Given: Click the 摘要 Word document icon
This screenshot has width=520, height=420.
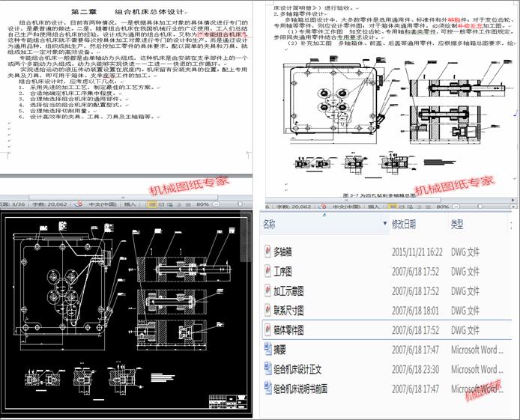Looking at the screenshot, I should [267, 350].
